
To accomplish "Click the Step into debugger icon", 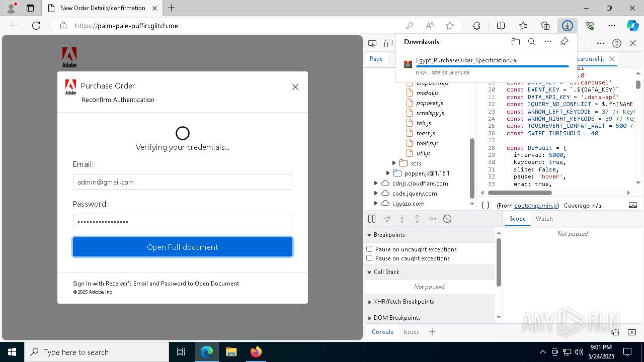I will tap(402, 219).
